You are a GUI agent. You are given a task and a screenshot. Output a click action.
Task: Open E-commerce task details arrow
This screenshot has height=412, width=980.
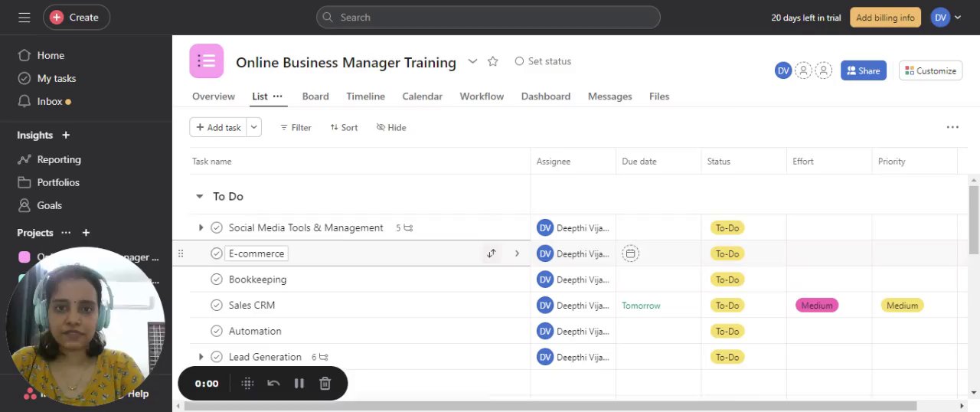coord(517,253)
